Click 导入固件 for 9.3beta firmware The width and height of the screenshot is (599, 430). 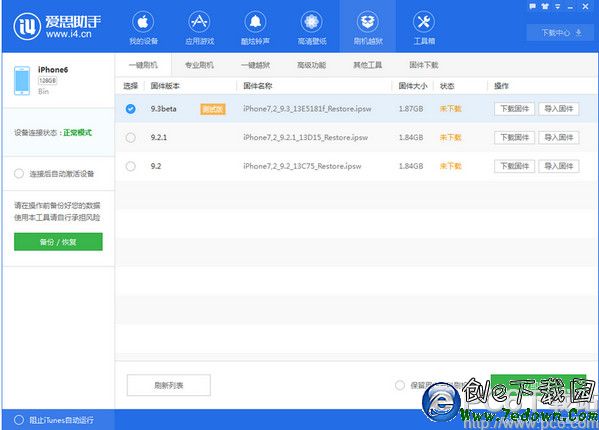click(x=559, y=109)
